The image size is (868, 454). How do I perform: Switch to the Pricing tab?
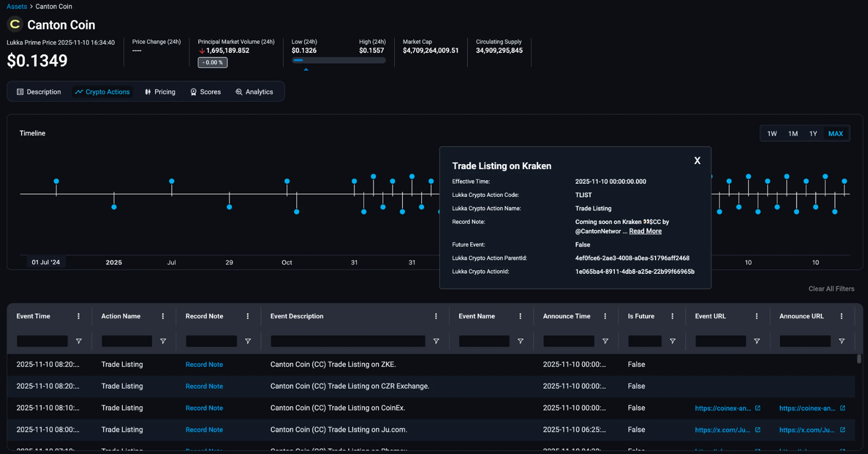coord(160,92)
